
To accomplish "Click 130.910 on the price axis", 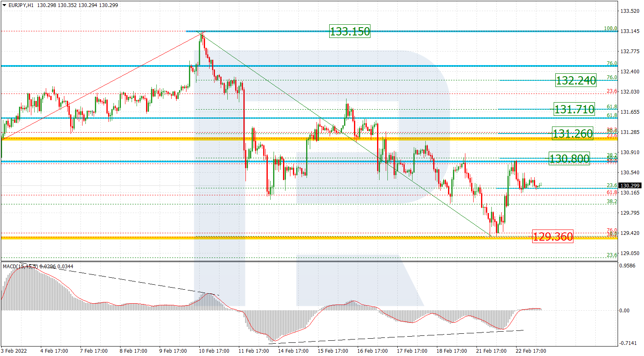I will pos(630,152).
